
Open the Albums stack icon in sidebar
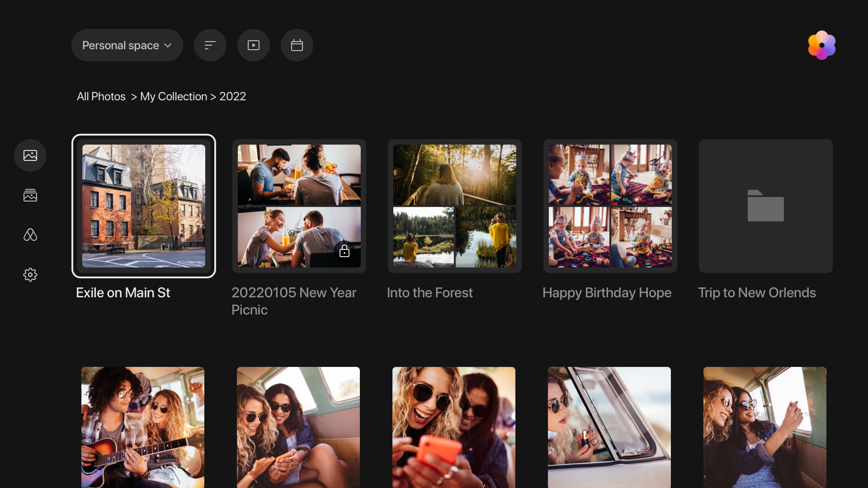(30, 195)
